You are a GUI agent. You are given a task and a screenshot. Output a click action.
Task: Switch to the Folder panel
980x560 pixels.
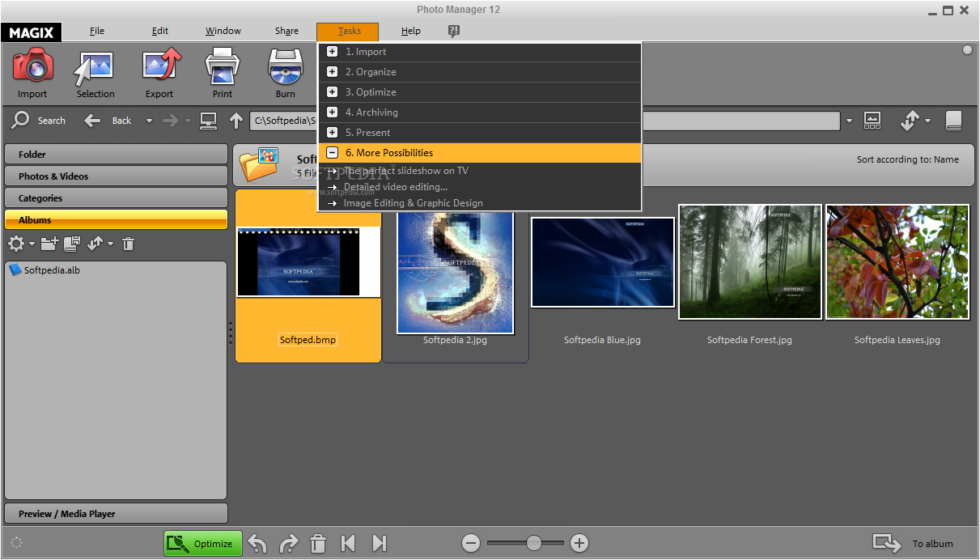117,155
